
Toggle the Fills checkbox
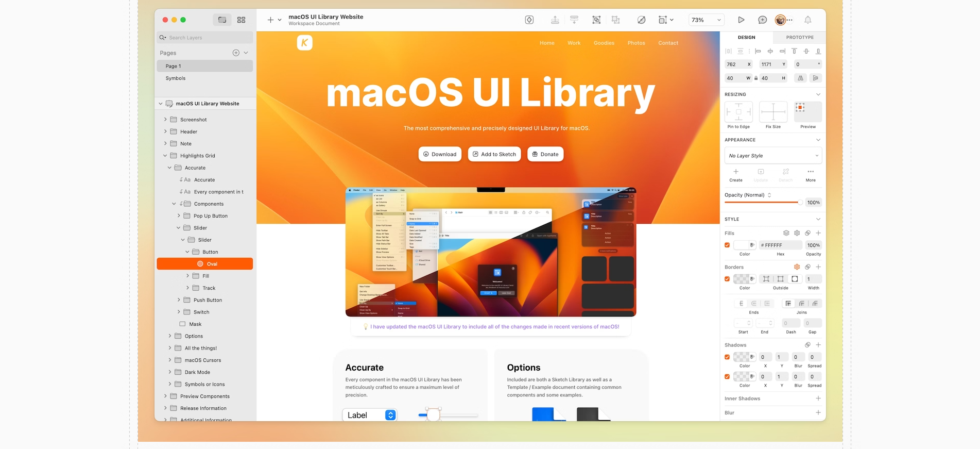pos(727,245)
